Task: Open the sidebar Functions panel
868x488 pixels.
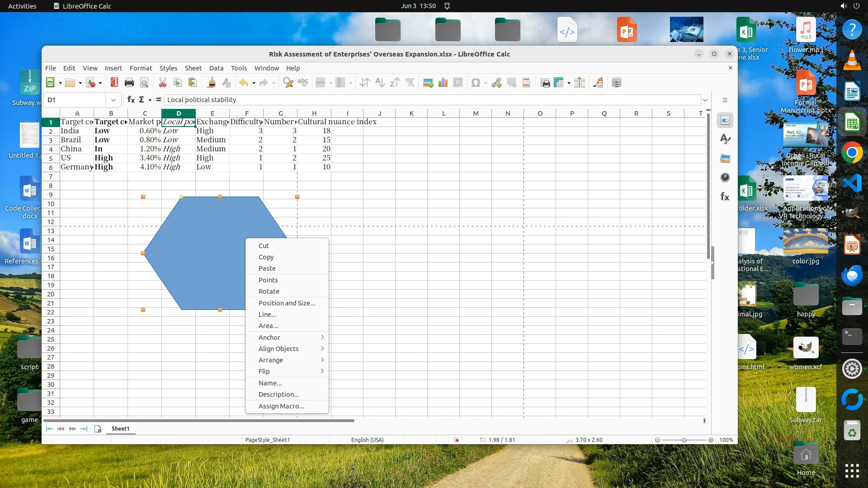Action: [x=725, y=197]
